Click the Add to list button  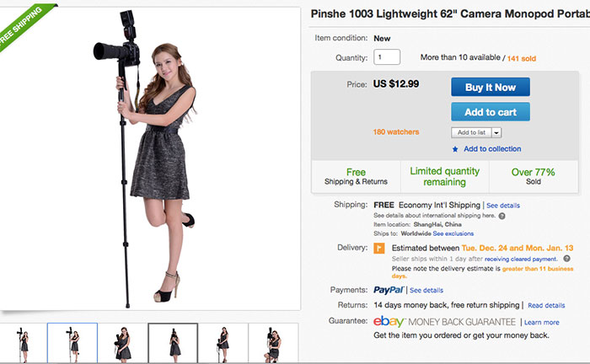[x=470, y=132]
